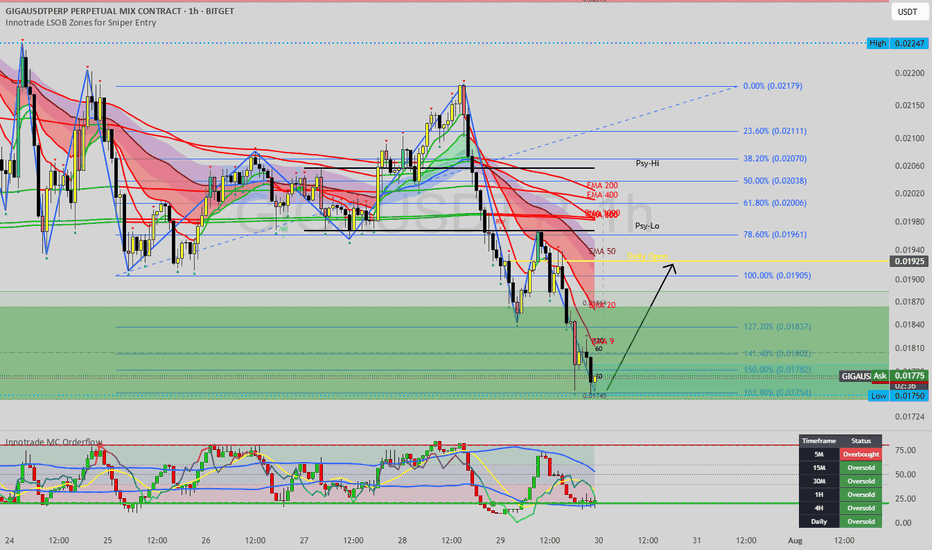Select the 61.80% (0.02006) Fibonacci level label
Viewport: 932px width, 550px height.
coord(774,203)
